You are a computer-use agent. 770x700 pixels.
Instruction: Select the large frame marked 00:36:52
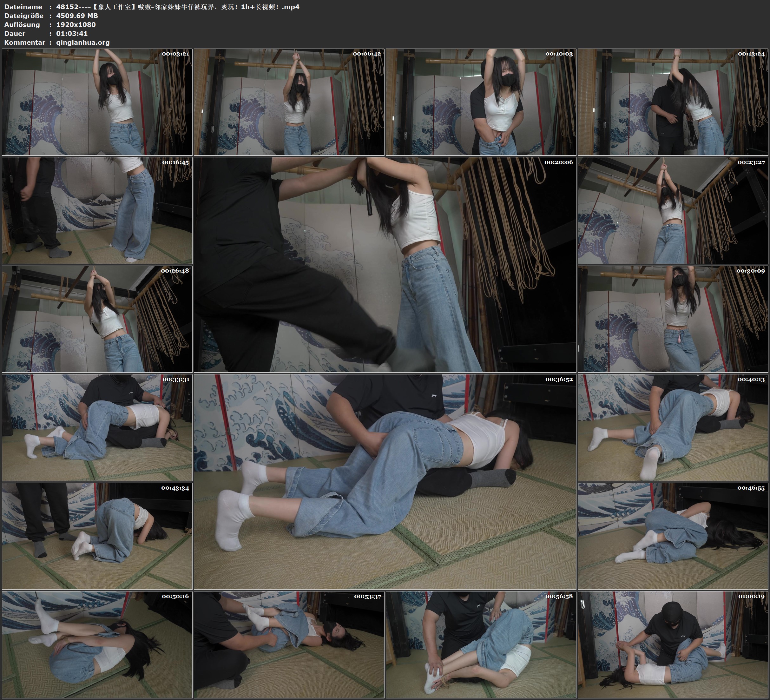385,481
